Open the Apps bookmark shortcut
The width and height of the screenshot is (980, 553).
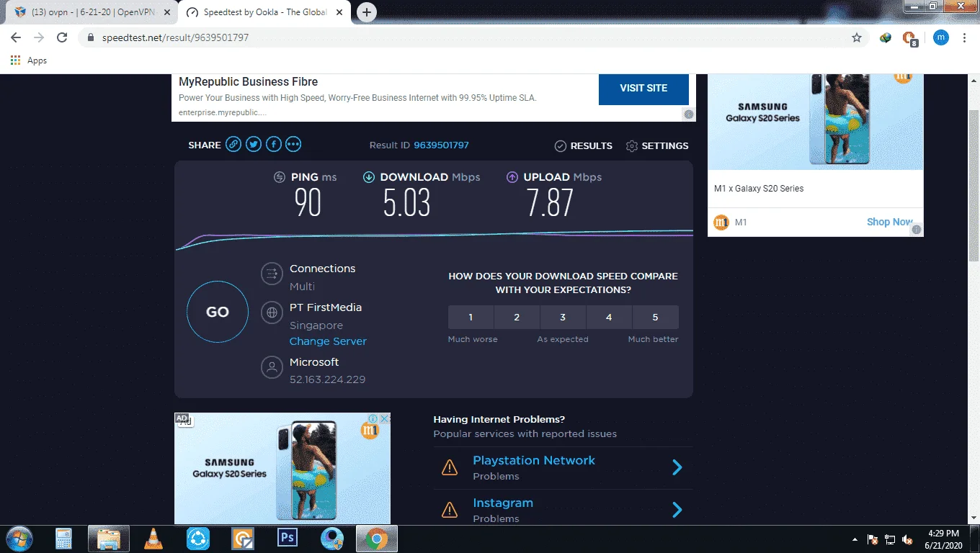coord(29,60)
